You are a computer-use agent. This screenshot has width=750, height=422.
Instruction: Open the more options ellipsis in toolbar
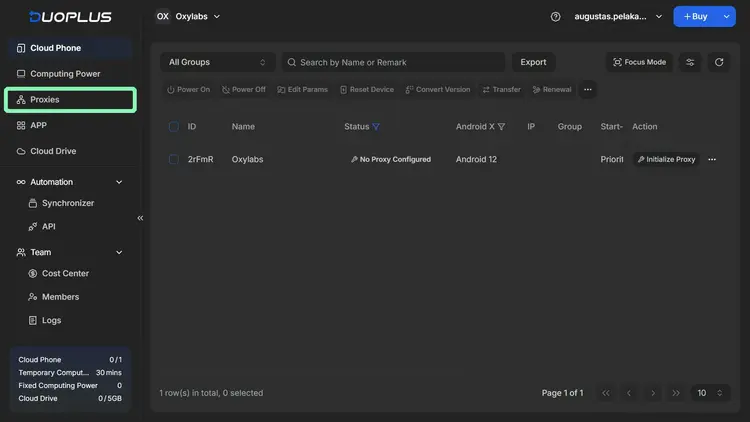(588, 90)
